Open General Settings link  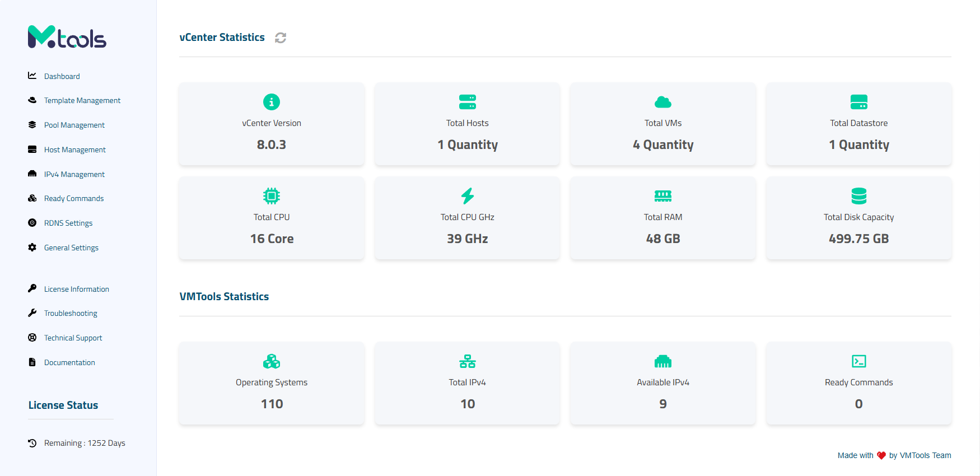coord(71,248)
